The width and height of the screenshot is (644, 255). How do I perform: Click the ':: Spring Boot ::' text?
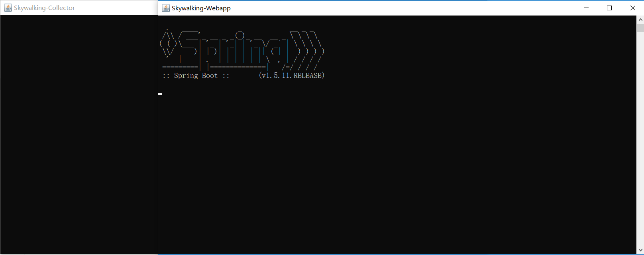[x=196, y=76]
